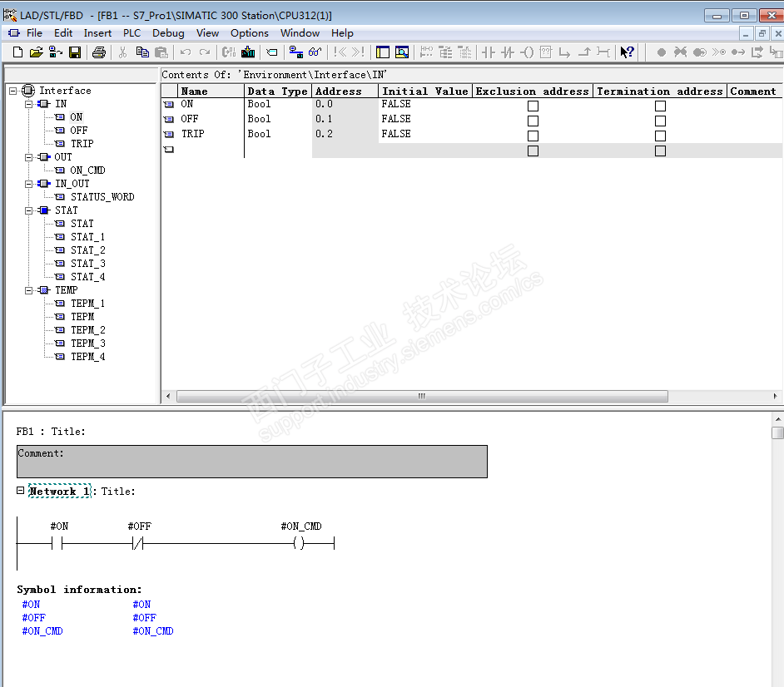The image size is (784, 687).
Task: Open the Window menu
Action: [300, 33]
